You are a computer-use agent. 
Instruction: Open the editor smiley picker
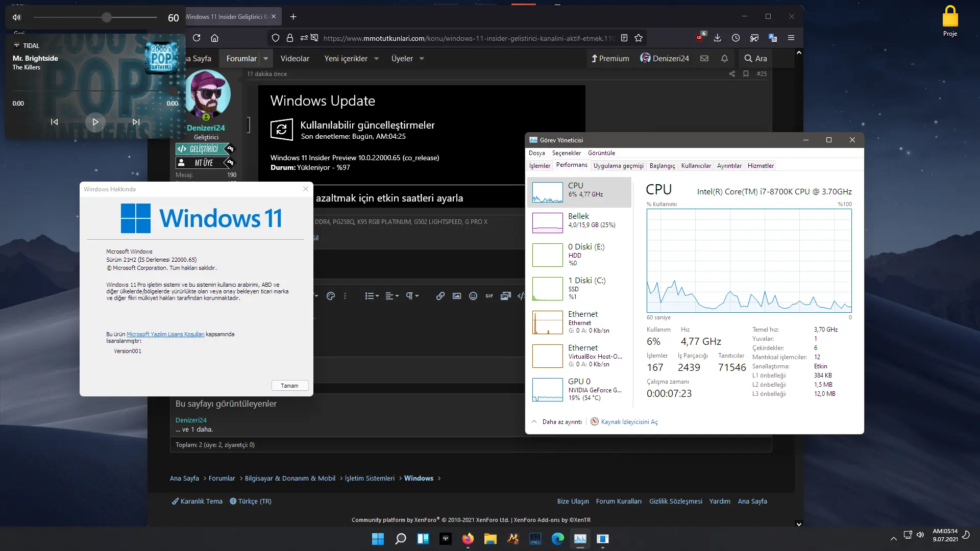coord(473,296)
